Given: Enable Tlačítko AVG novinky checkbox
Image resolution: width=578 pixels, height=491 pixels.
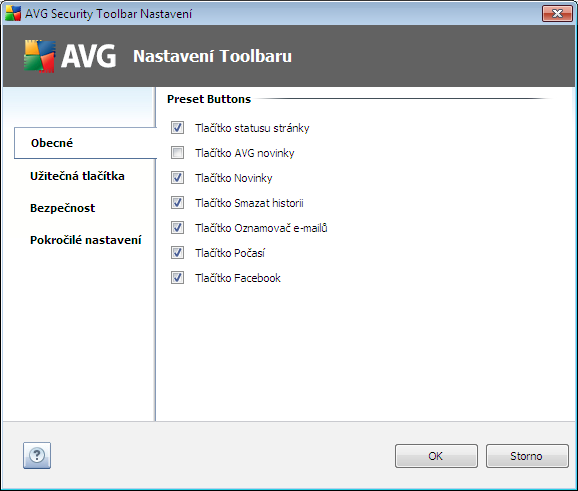Looking at the screenshot, I should pos(177,153).
